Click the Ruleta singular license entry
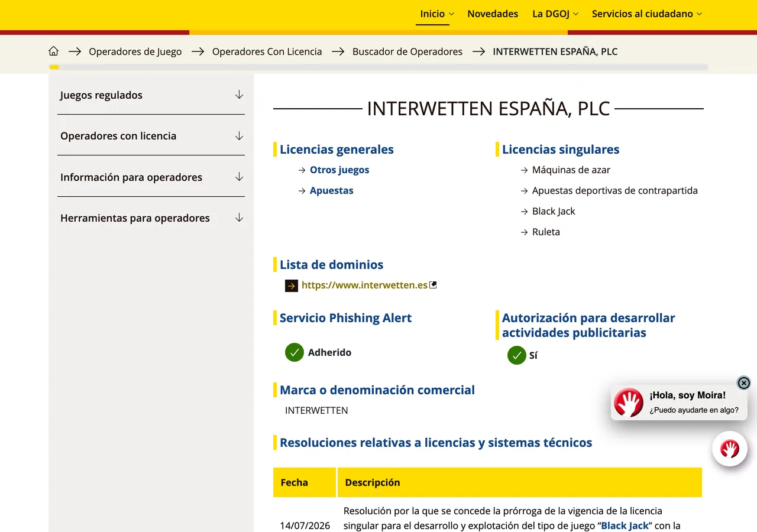Image resolution: width=757 pixels, height=532 pixels. (x=546, y=232)
